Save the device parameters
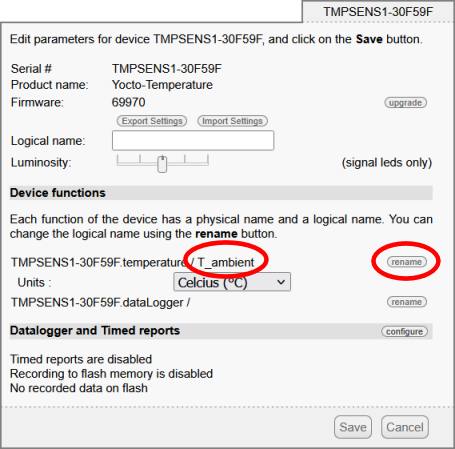Image resolution: width=455 pixels, height=449 pixels. coord(353,427)
